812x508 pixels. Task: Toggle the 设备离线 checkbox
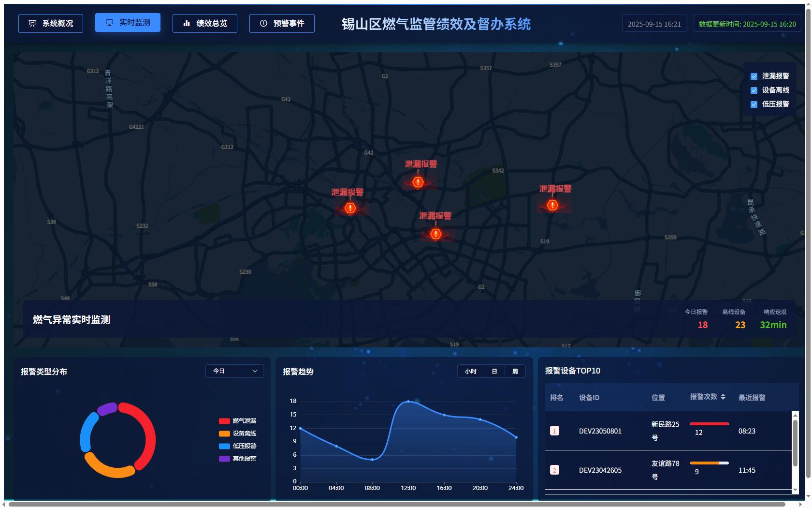click(754, 90)
